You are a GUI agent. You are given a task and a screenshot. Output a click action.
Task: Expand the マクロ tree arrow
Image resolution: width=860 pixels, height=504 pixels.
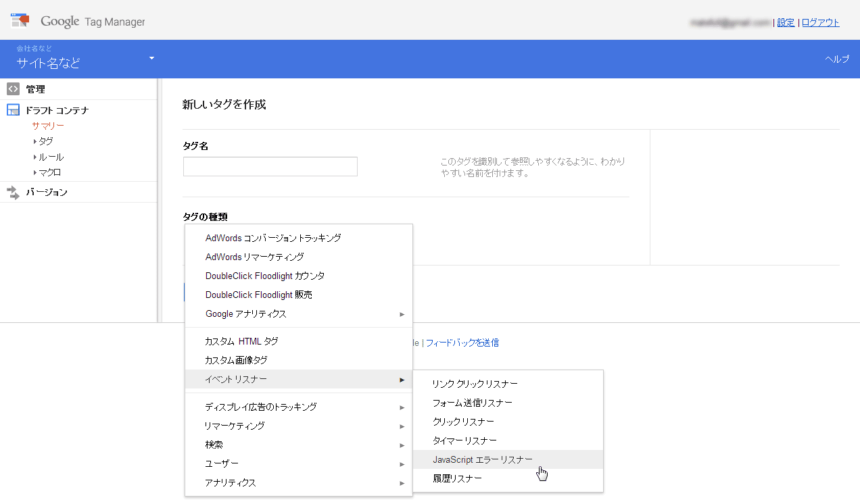(34, 172)
